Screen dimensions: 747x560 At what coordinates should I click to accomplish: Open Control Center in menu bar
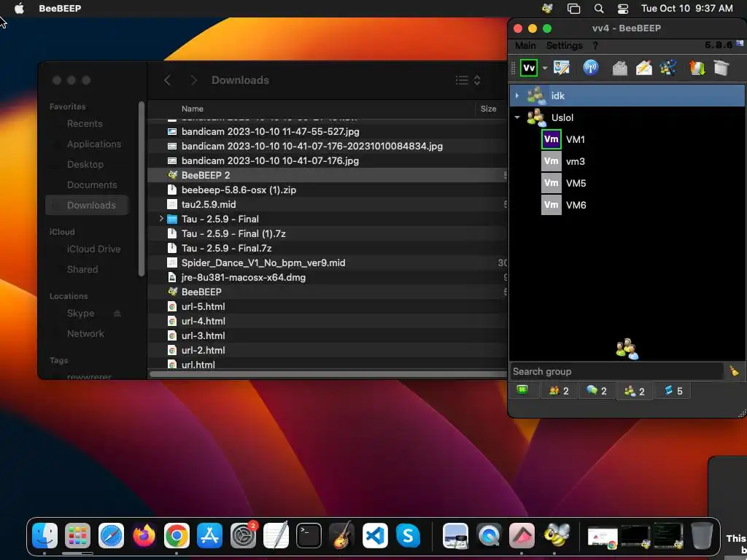point(623,9)
